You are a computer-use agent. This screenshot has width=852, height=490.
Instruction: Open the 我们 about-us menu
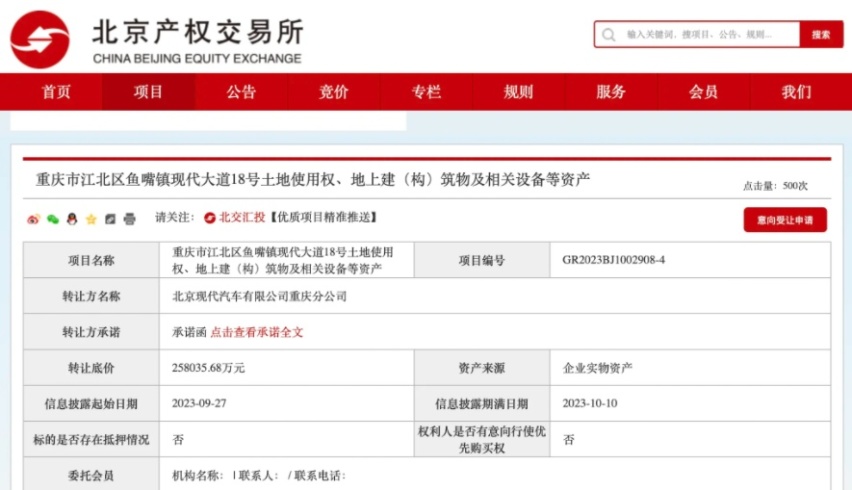pyautogui.click(x=796, y=92)
